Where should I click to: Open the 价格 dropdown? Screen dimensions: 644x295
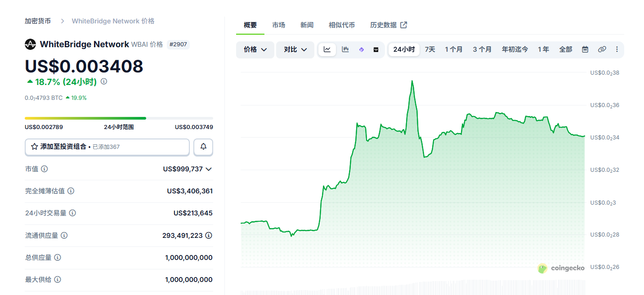[x=255, y=49]
